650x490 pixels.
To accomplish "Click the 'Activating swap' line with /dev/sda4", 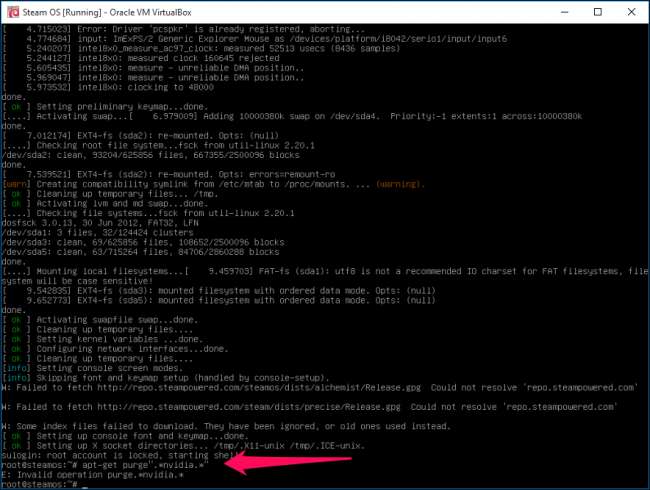I will coord(292,116).
